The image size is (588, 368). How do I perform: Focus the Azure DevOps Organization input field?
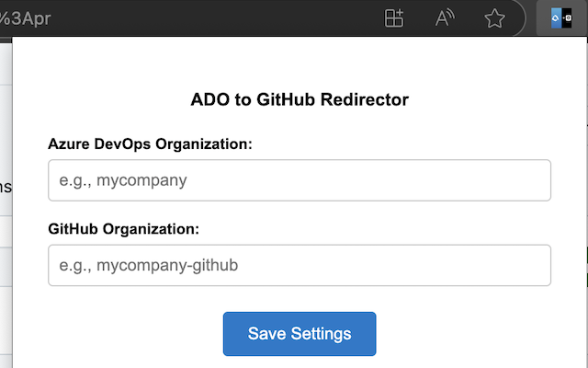coord(300,180)
